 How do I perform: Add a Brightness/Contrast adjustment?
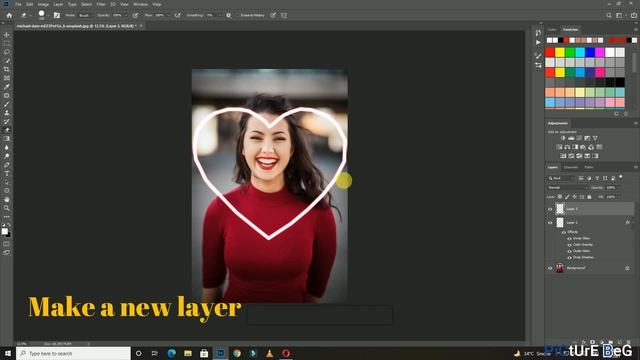(x=563, y=138)
